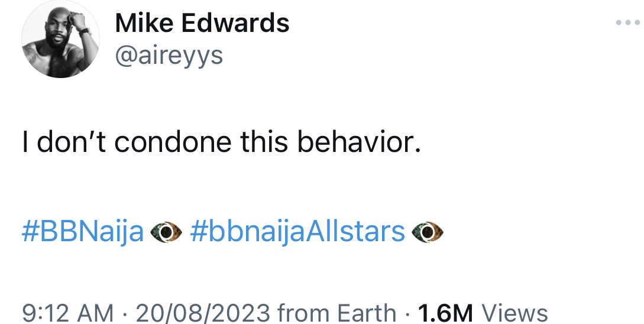Click the word "don't" in tweet
Viewport: 644px width, 324px height.
(x=71, y=142)
